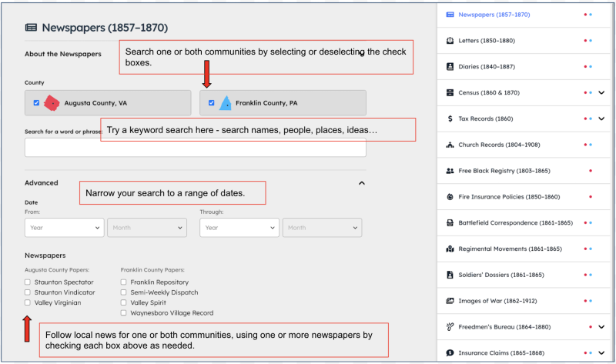Open Letters (1850–1880) in sidebar
616x364 pixels.
487,41
